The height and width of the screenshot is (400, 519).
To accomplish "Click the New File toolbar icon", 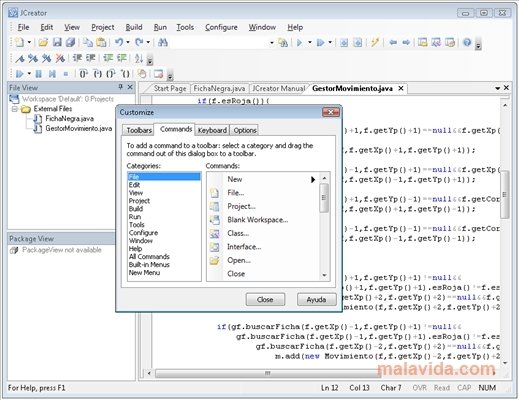I will pyautogui.click(x=20, y=42).
